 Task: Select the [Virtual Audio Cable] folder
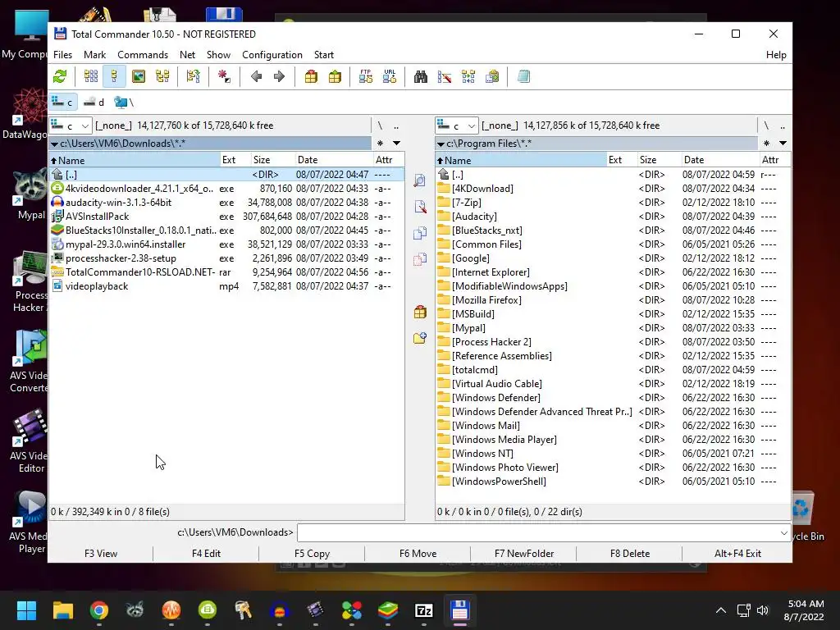(613, 384)
